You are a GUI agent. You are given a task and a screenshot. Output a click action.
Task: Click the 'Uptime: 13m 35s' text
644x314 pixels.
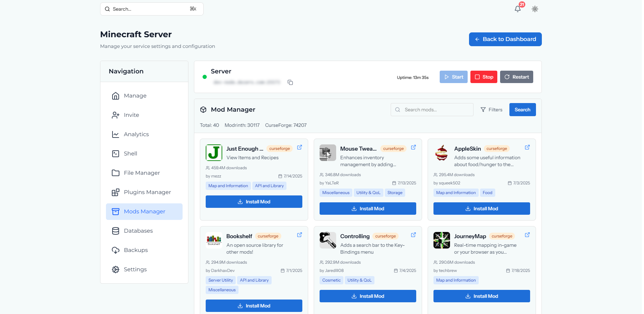click(x=413, y=78)
